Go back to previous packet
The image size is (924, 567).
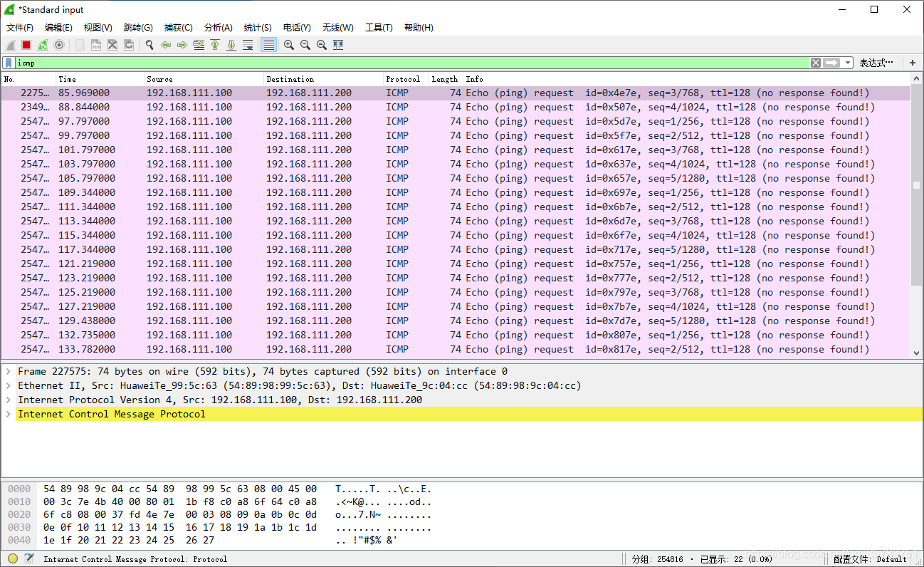166,45
